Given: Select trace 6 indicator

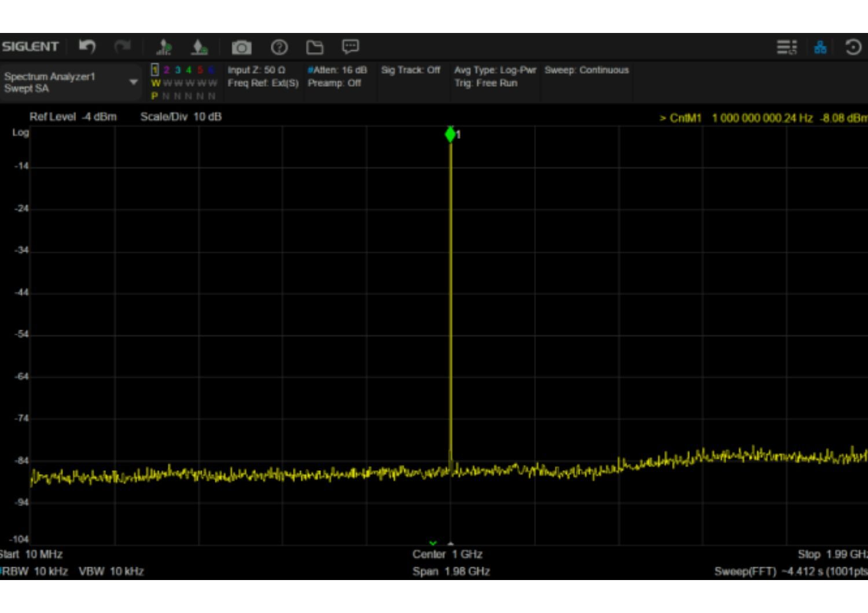Looking at the screenshot, I should (211, 70).
